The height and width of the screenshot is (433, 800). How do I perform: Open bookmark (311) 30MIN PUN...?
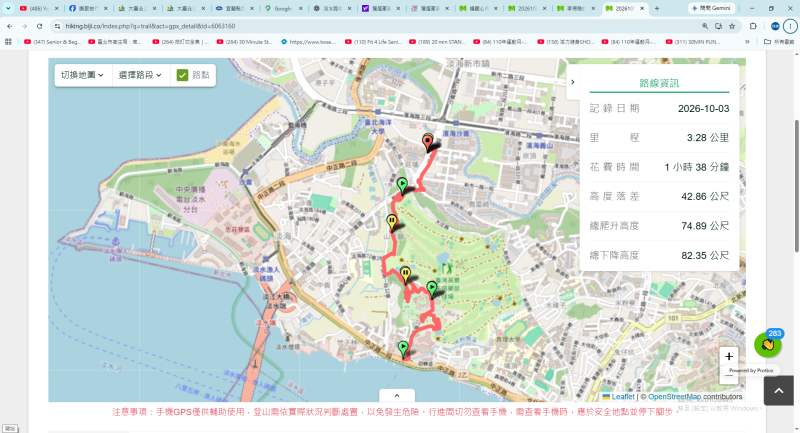click(694, 42)
